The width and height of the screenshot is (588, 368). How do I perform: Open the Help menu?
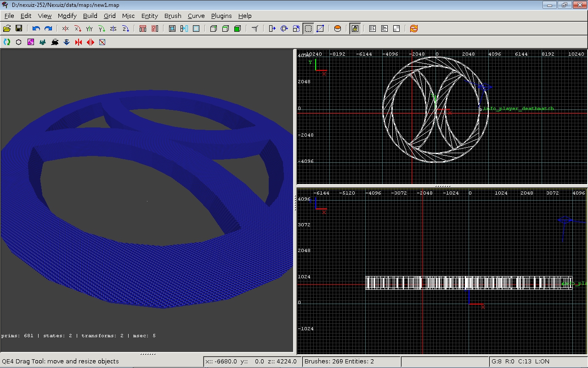click(x=245, y=16)
